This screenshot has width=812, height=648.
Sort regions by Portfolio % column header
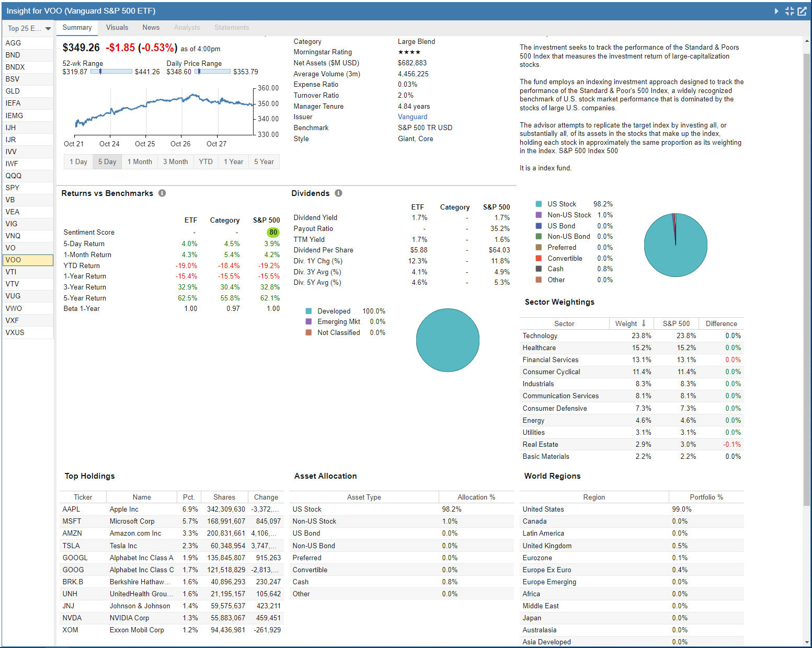click(x=706, y=497)
